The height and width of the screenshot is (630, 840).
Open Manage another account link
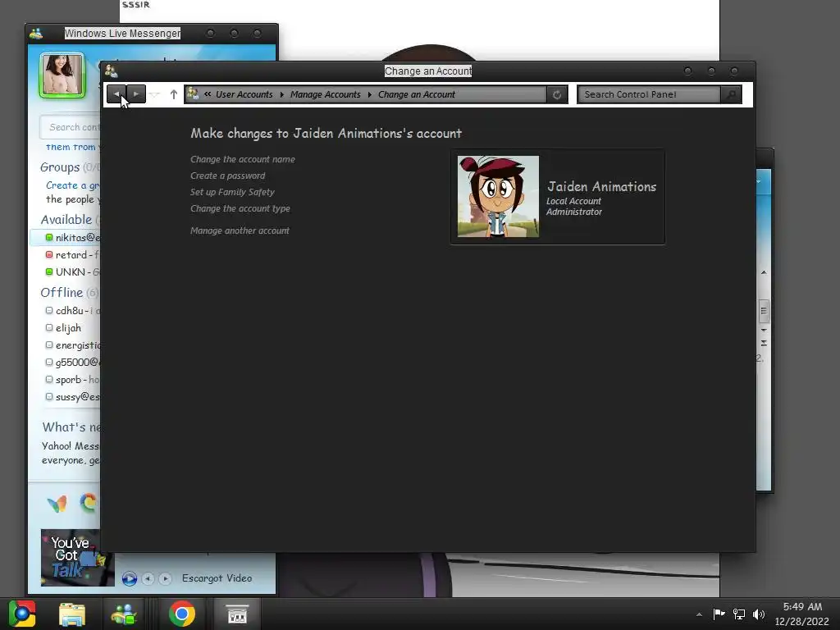[240, 231]
